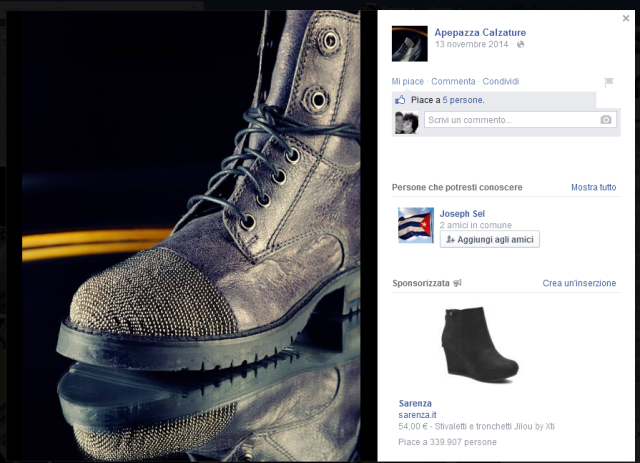This screenshot has width=640, height=463.
Task: Open the '5 persone' likes list
Action: coord(463,100)
